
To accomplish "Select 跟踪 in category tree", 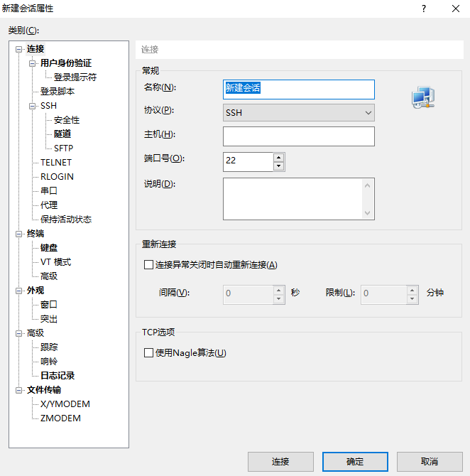I will [x=49, y=347].
